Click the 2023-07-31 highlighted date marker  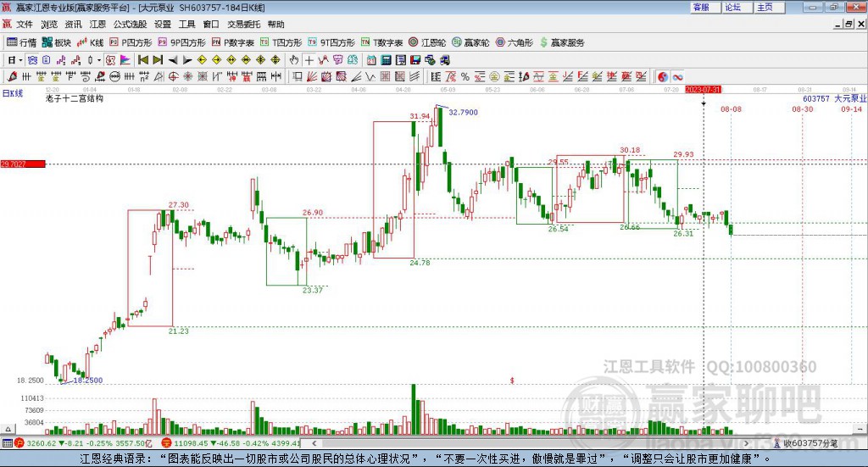(x=703, y=89)
